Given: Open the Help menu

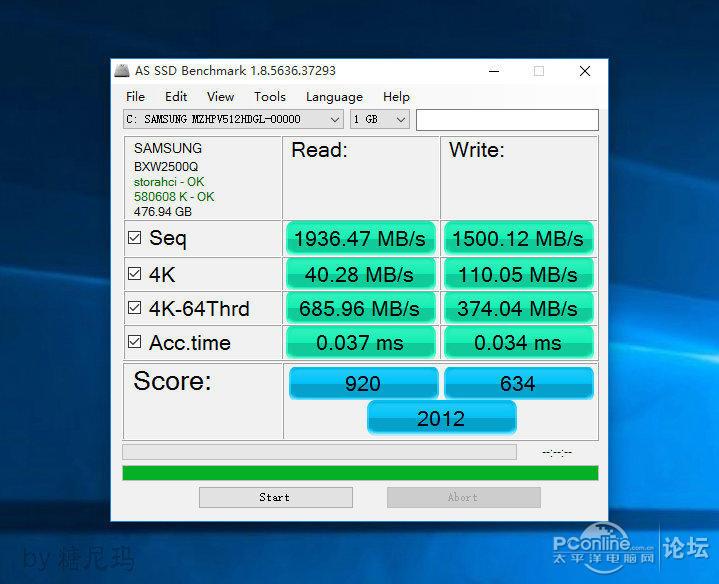Looking at the screenshot, I should pyautogui.click(x=396, y=97).
